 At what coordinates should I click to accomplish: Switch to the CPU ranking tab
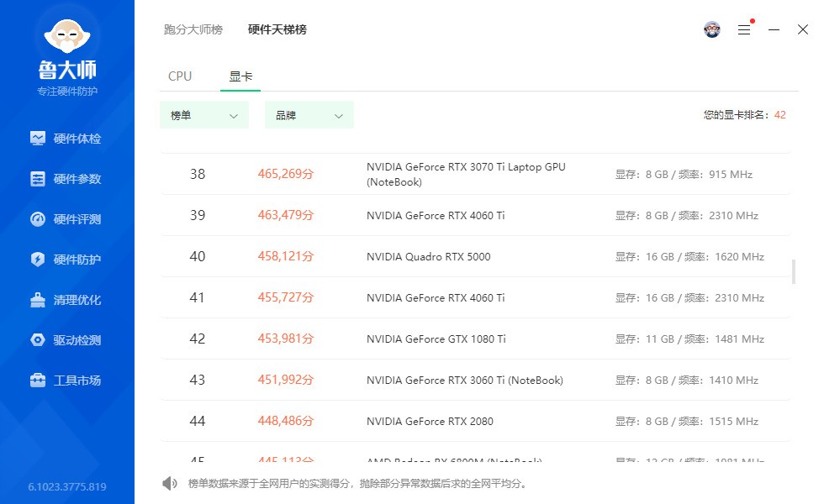(180, 76)
